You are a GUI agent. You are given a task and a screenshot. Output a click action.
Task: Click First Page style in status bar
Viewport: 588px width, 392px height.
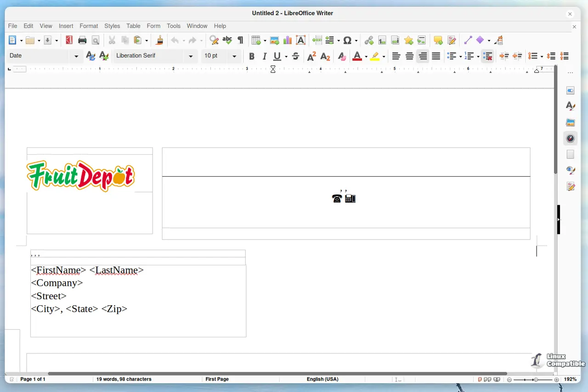click(x=217, y=379)
